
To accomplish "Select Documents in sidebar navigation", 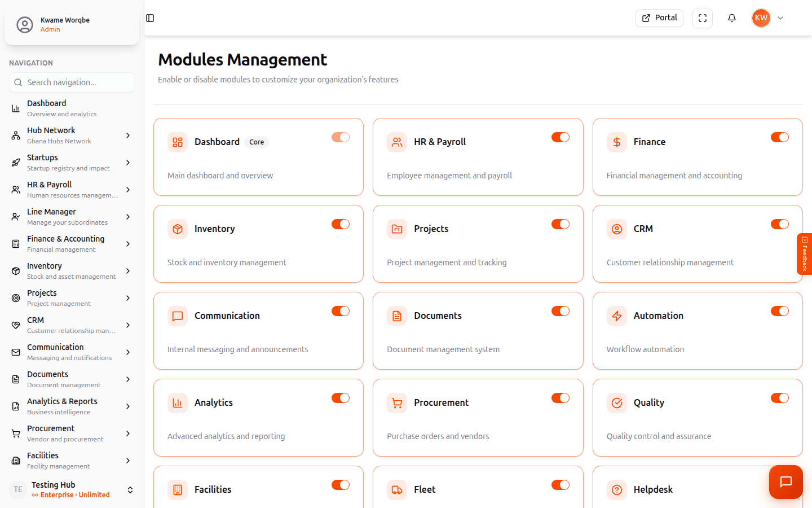I will coord(72,379).
